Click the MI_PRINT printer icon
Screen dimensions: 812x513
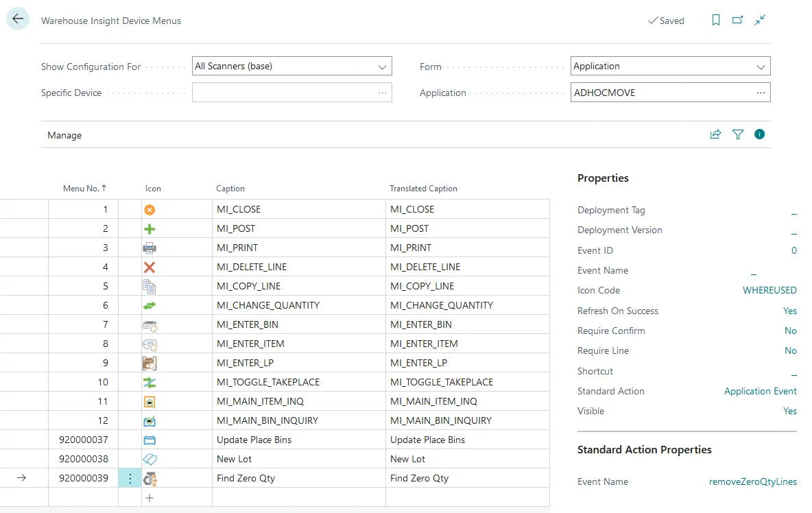click(150, 248)
